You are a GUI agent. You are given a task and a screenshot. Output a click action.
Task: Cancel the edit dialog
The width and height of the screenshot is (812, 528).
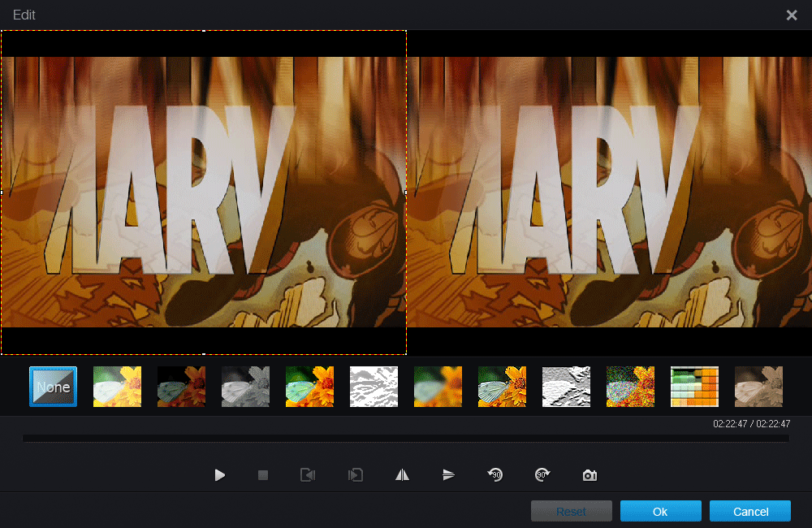coord(750,512)
